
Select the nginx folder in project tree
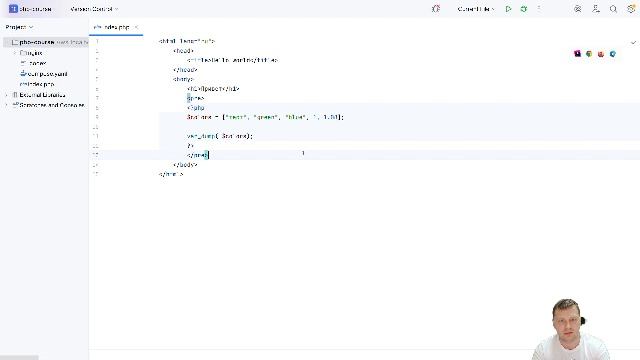pyautogui.click(x=31, y=53)
